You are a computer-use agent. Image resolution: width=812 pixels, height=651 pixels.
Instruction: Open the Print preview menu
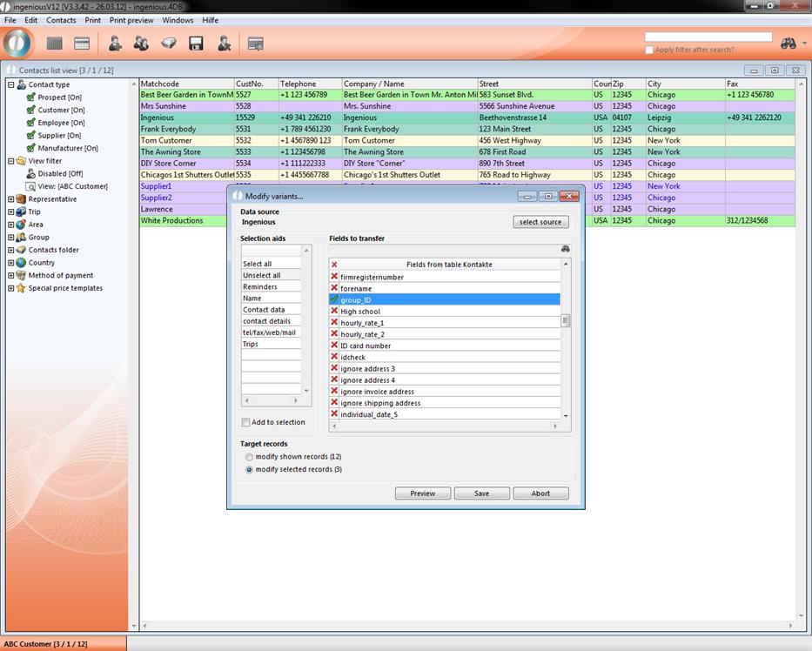click(131, 20)
